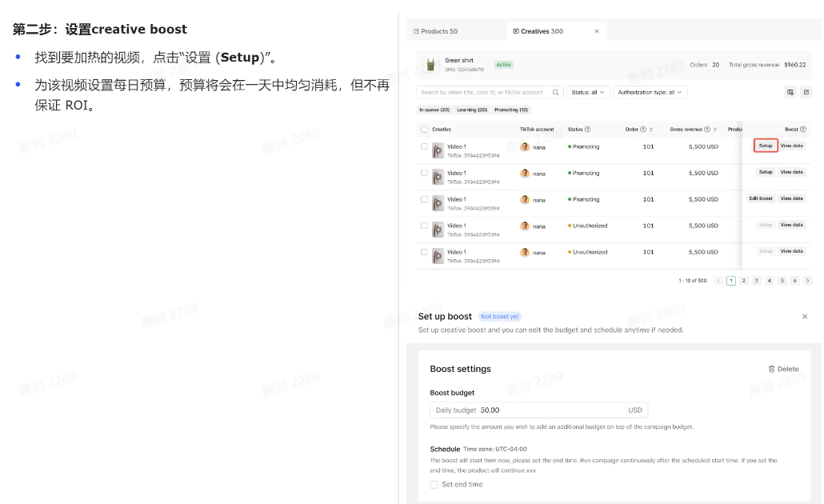Enable the Set end time checkbox
824x504 pixels.
(434, 485)
